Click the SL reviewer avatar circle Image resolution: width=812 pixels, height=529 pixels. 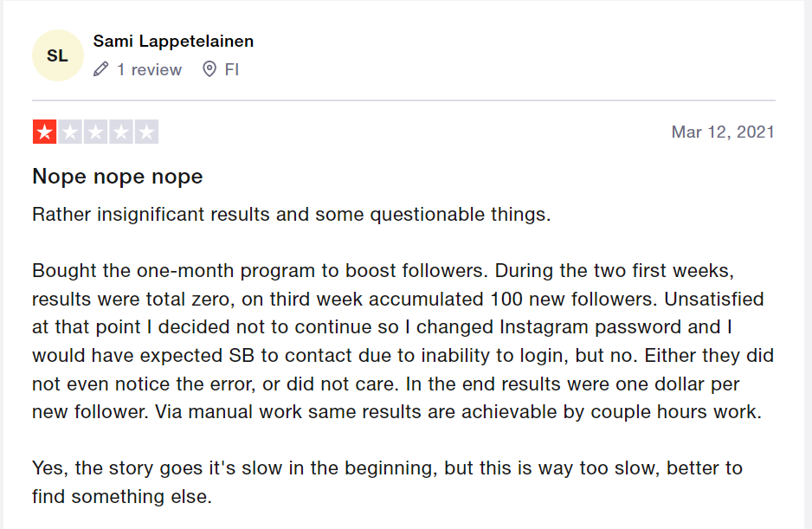[57, 55]
